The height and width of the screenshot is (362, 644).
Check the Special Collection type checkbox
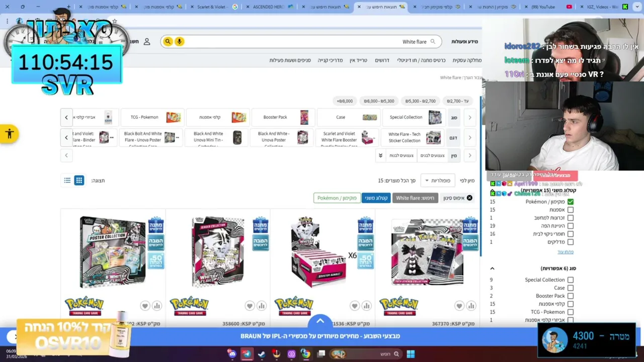point(570,280)
